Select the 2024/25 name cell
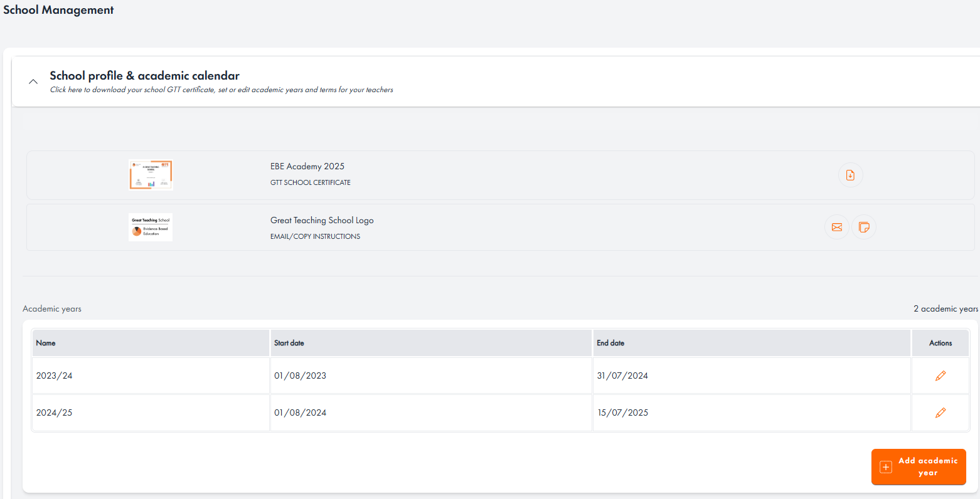Viewport: 980px width, 499px height. click(151, 412)
